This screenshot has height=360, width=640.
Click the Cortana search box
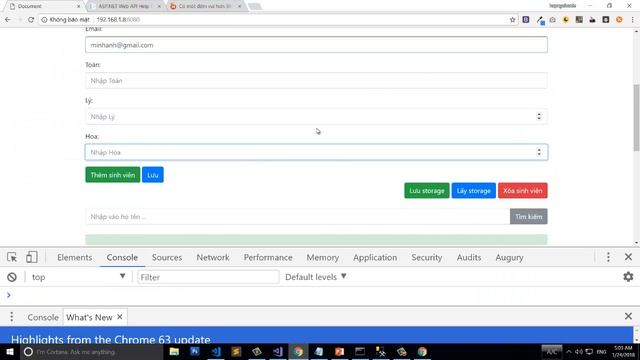92,351
